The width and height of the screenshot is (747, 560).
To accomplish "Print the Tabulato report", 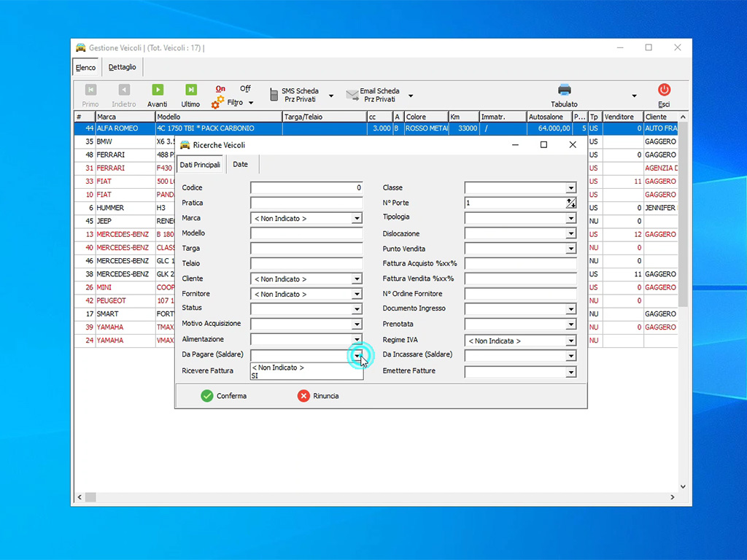I will (x=564, y=96).
